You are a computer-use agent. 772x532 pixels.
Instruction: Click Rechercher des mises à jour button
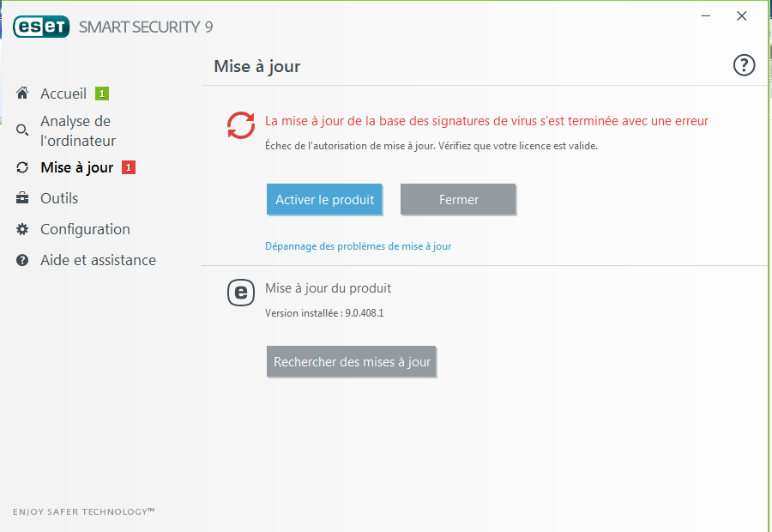(352, 361)
